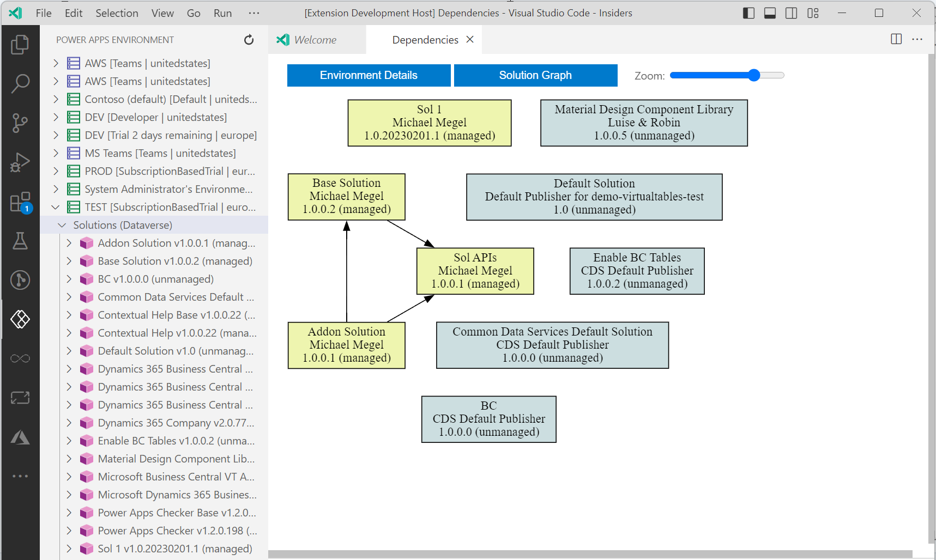Image resolution: width=936 pixels, height=560 pixels.
Task: Open Extensions view with badge
Action: pos(20,202)
